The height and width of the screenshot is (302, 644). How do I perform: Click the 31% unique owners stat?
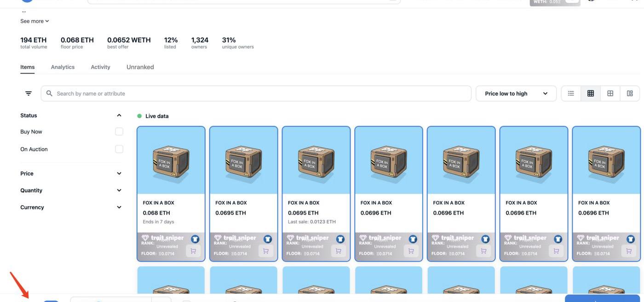pyautogui.click(x=238, y=43)
